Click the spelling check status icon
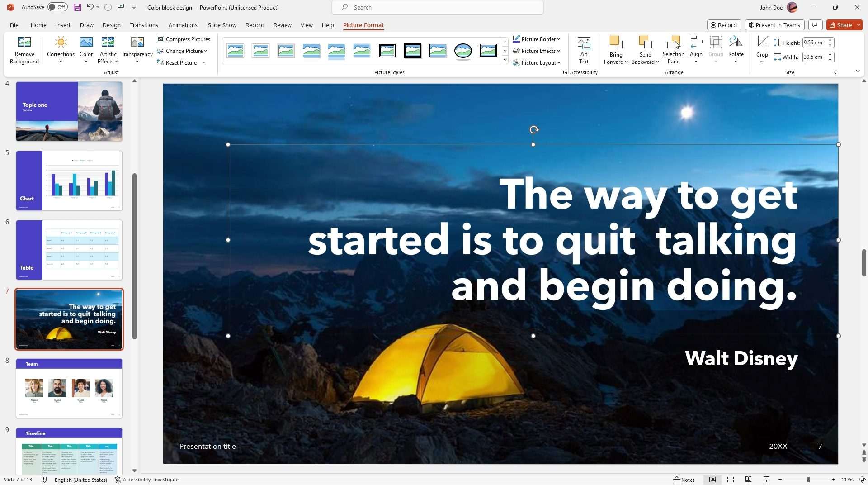This screenshot has height=485, width=868. 43,480
